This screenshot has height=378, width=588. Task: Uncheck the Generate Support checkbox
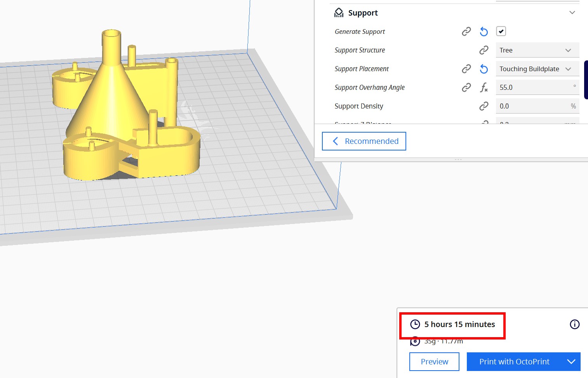(501, 31)
